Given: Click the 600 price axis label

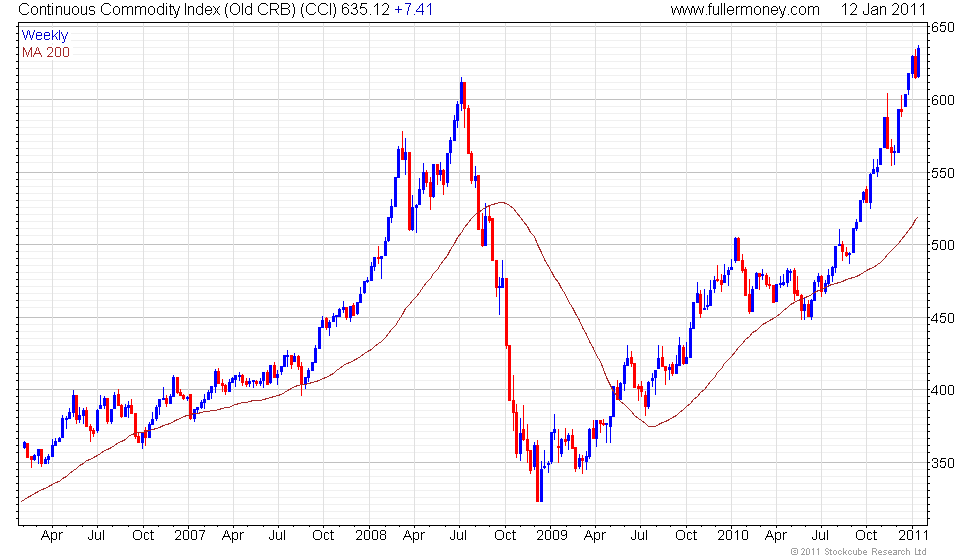Looking at the screenshot, I should pyautogui.click(x=943, y=100).
